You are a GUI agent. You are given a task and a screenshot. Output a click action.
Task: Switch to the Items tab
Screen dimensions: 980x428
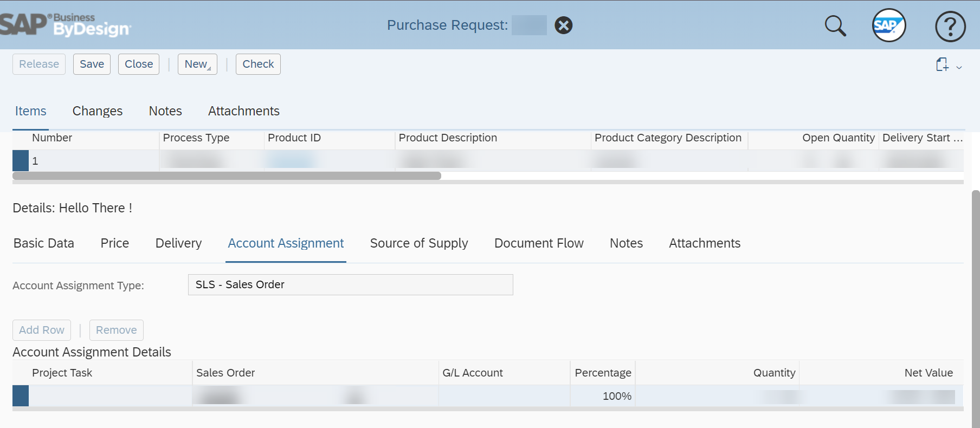point(30,111)
